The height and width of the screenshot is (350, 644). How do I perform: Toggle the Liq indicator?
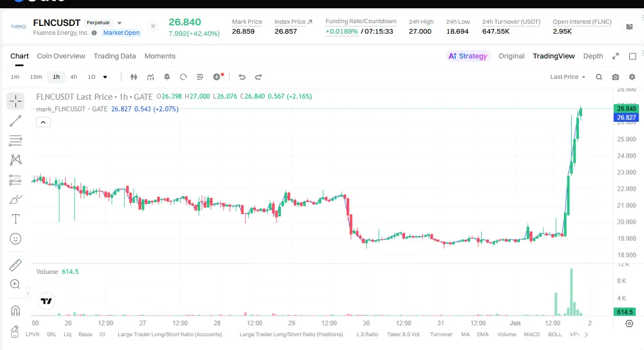pos(67,335)
